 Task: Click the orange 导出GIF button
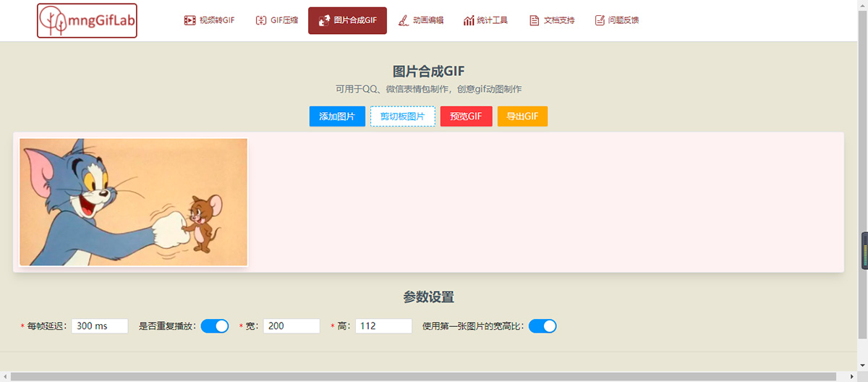pyautogui.click(x=522, y=116)
